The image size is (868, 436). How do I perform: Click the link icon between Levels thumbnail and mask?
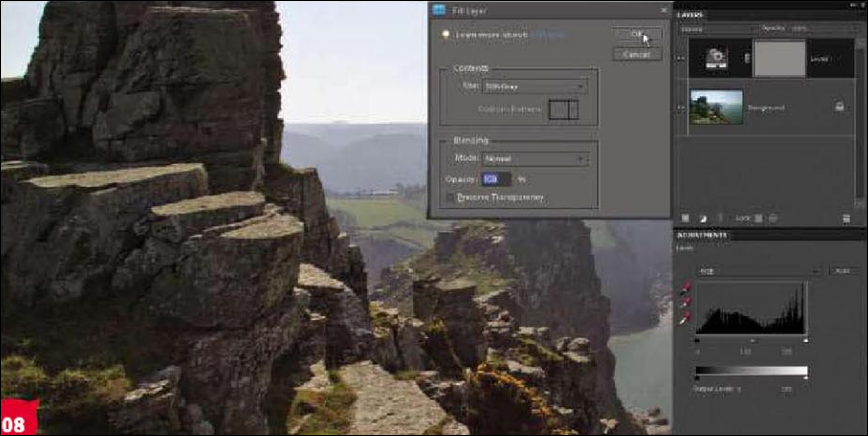pyautogui.click(x=747, y=58)
